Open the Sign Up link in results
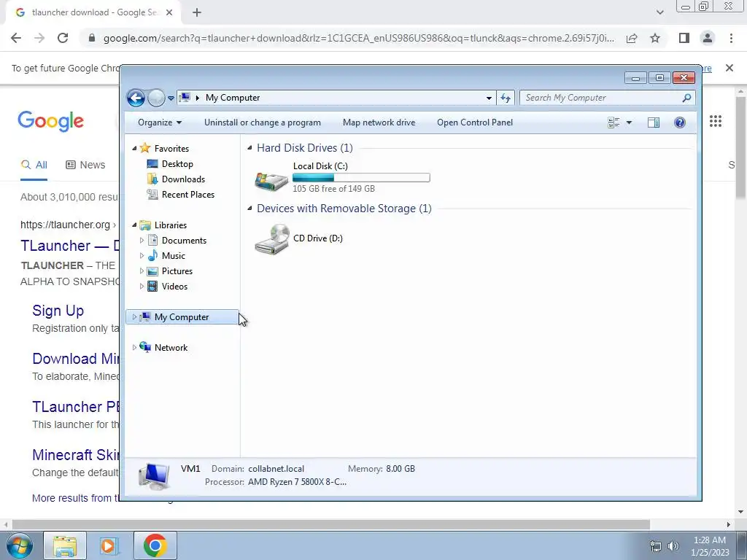This screenshot has width=747, height=560. [58, 311]
